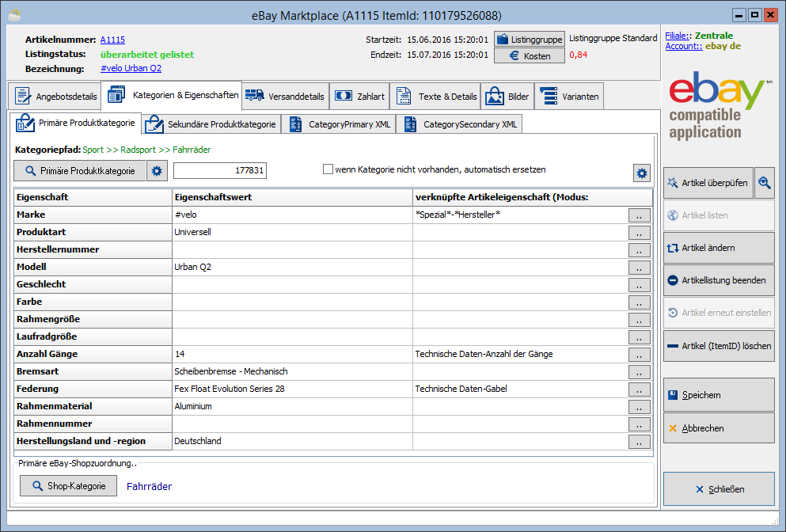The height and width of the screenshot is (532, 786).
Task: Click 'Technische Daten-Gabel' linked property
Action: (520, 389)
